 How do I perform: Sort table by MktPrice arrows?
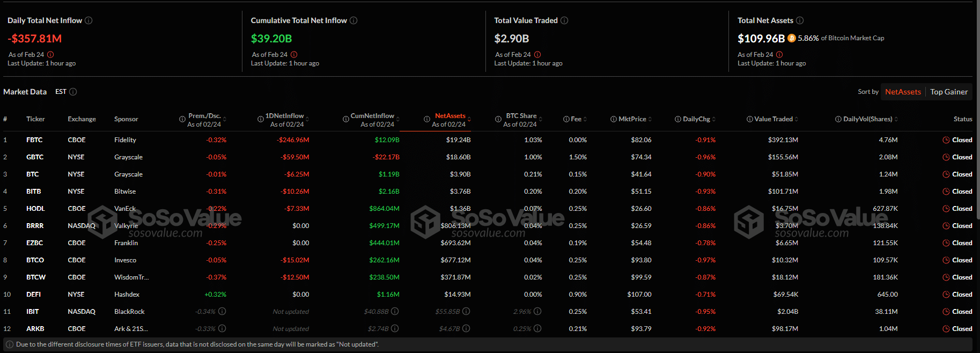[650, 119]
